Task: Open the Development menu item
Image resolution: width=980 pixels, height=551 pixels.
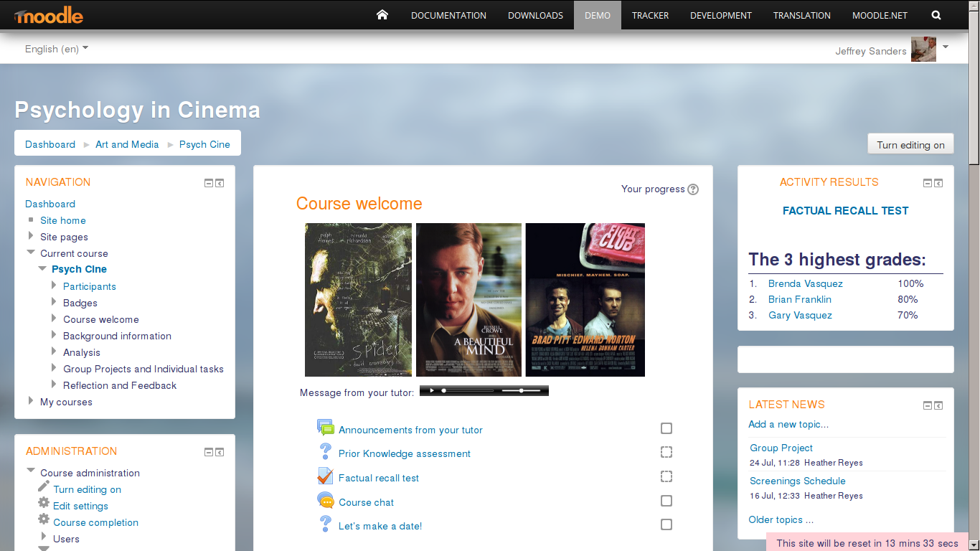Action: pos(721,15)
